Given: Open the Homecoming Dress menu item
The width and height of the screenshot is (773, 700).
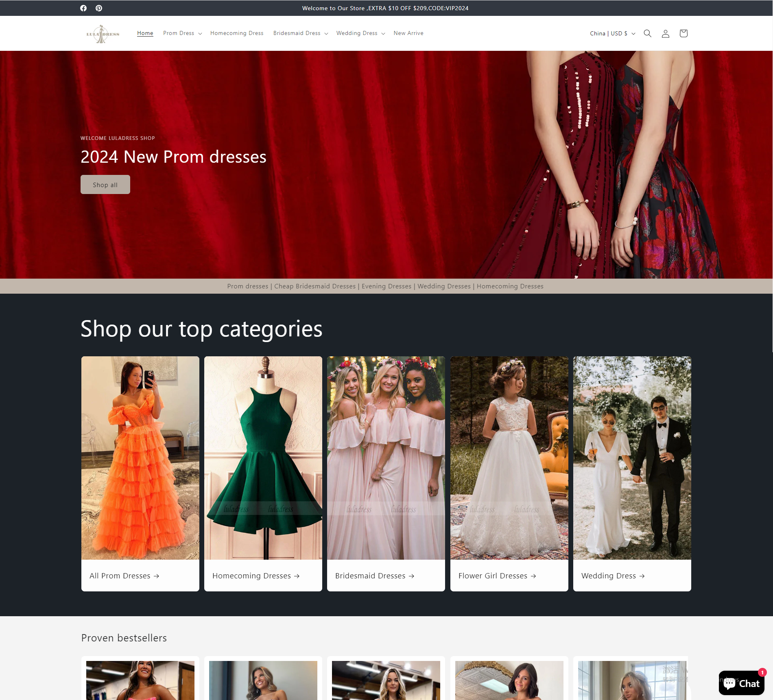Looking at the screenshot, I should click(x=237, y=33).
